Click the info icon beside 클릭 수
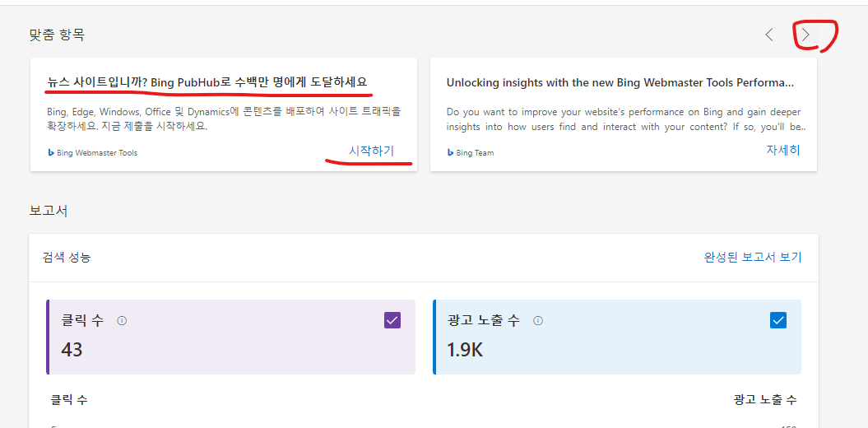Image resolution: width=868 pixels, height=428 pixels. pos(123,320)
